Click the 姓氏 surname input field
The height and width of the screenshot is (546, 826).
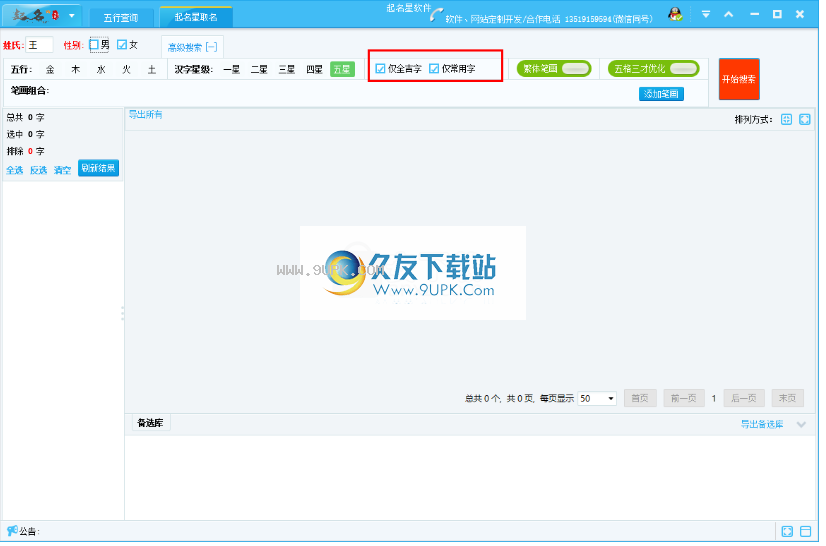click(x=40, y=45)
